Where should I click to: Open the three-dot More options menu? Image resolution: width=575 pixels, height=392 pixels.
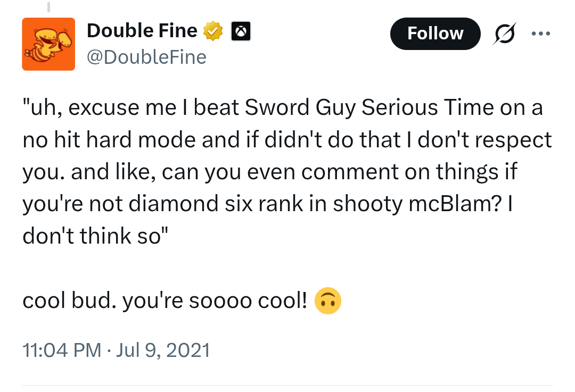(541, 33)
